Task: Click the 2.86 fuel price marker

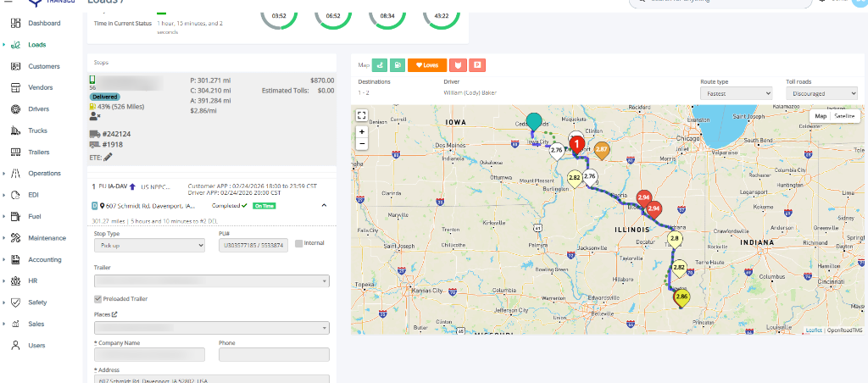Action: 682,297
